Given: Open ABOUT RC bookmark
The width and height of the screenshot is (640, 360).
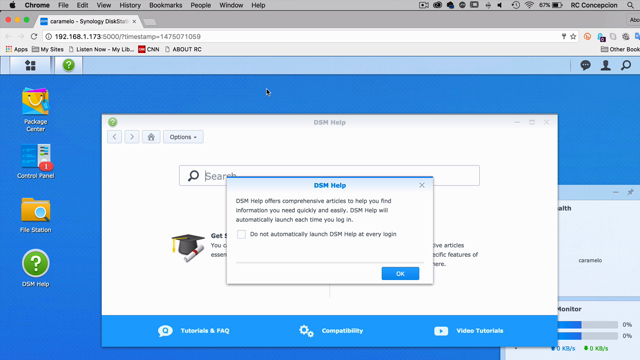Looking at the screenshot, I should click(183, 49).
